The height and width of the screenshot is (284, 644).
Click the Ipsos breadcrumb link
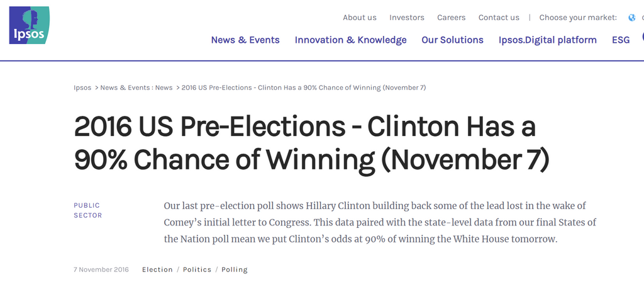click(82, 88)
